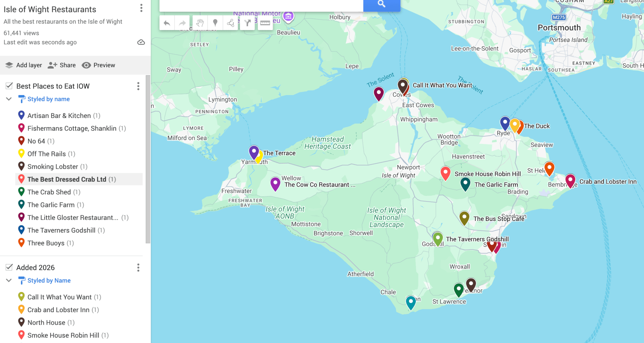This screenshot has height=343, width=644.
Task: Select Smoke House Robin Hill list item
Action: click(x=79, y=335)
